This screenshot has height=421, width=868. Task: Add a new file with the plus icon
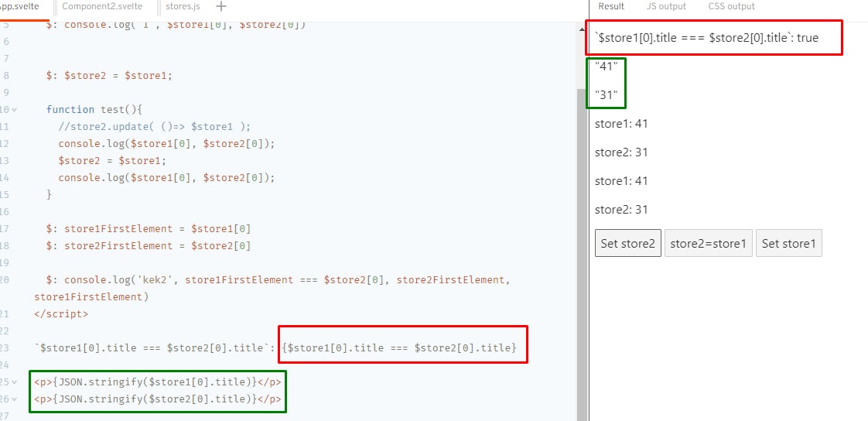click(x=221, y=7)
